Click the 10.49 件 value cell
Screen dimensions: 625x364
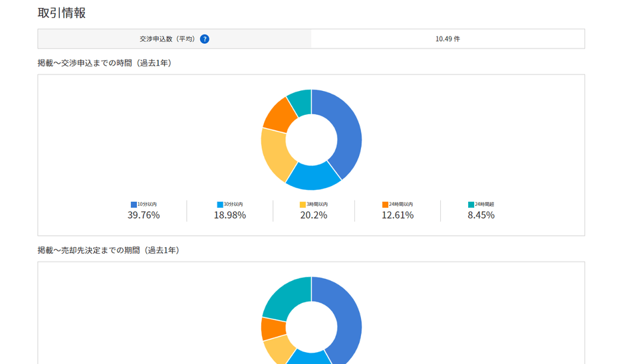447,39
